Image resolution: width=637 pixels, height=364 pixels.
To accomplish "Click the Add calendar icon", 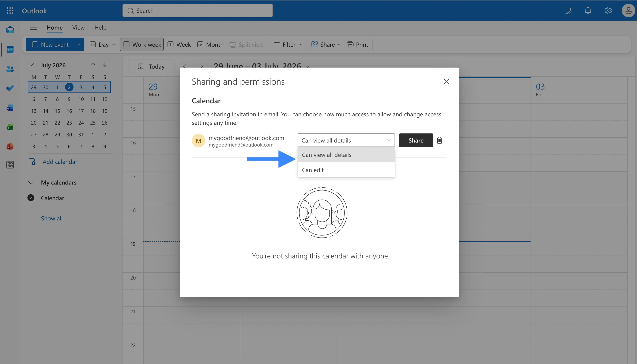I will click(32, 162).
